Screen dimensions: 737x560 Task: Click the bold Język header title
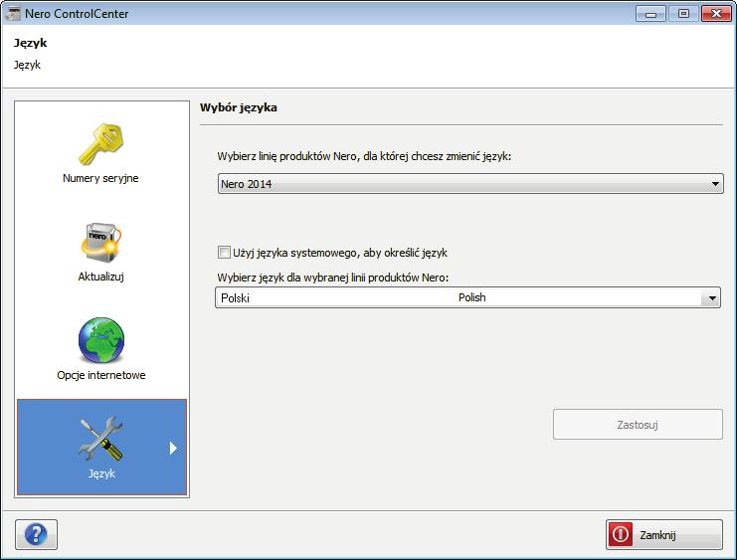pyautogui.click(x=30, y=43)
